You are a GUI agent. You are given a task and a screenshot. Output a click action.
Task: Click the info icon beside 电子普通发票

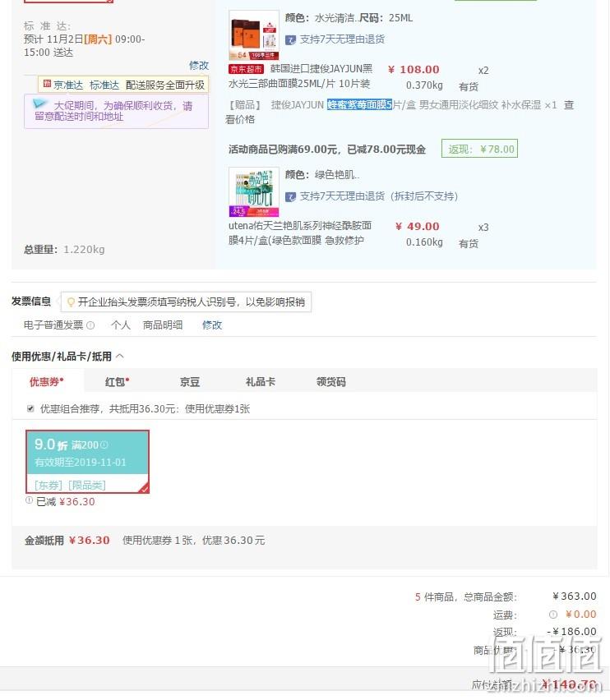[90, 325]
